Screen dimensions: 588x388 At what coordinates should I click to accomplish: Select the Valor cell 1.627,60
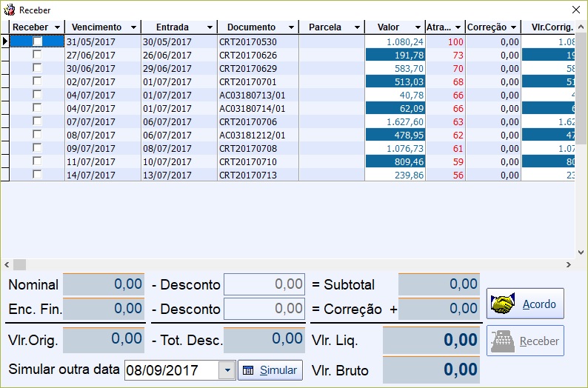click(395, 122)
